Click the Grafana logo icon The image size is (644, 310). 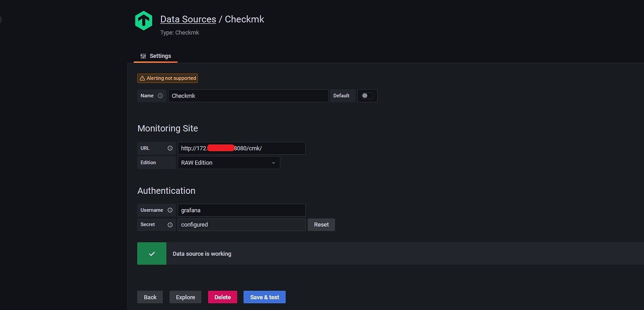(143, 20)
